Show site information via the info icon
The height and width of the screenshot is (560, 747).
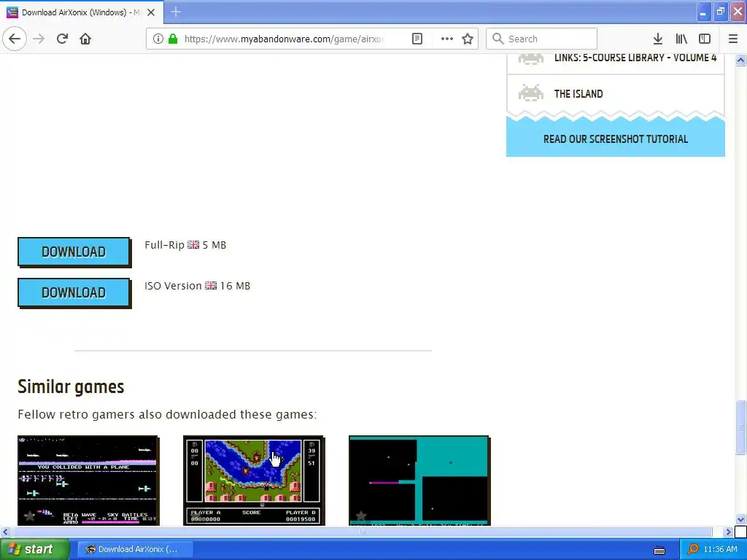click(158, 39)
